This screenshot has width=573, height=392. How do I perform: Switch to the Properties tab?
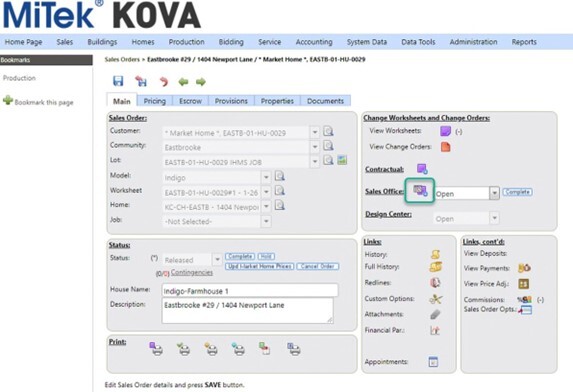click(x=277, y=101)
